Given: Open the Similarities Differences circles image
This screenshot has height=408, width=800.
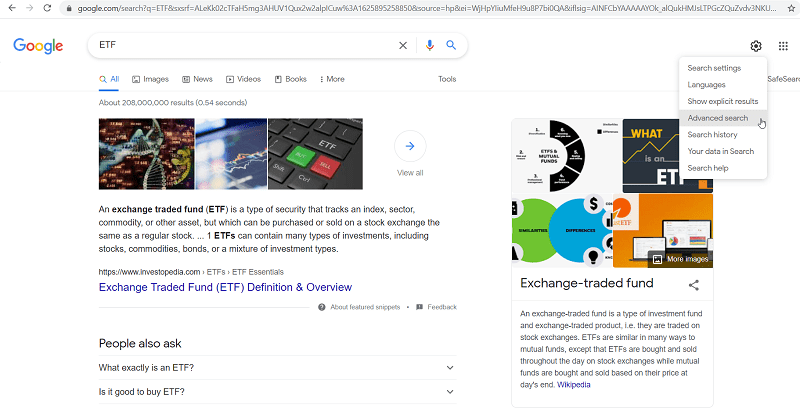Looking at the screenshot, I should click(x=562, y=231).
